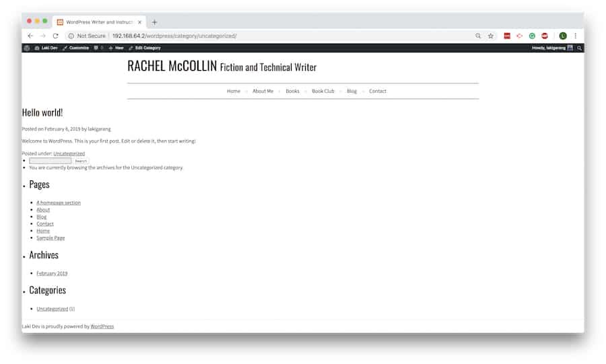The image size is (606, 364).
Task: Open the February 2019 archive link
Action: [52, 273]
